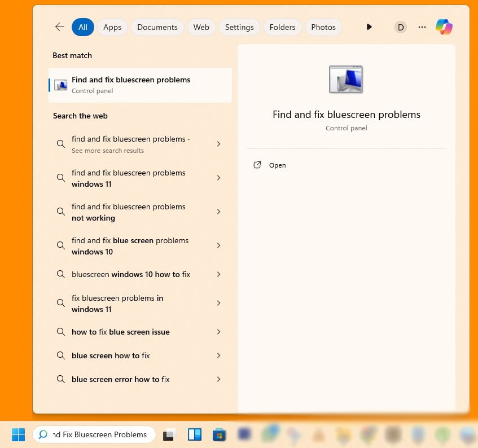Click the back arrow in search panel

tap(60, 27)
